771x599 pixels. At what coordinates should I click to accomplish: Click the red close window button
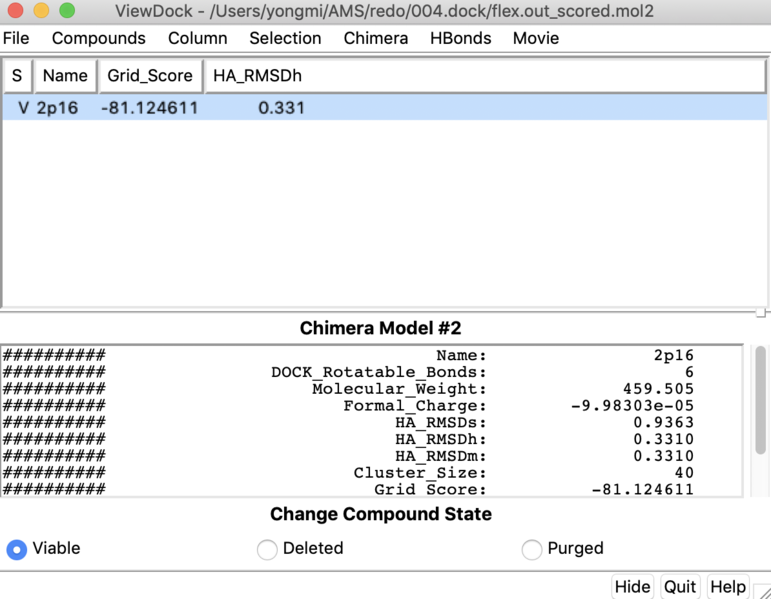pos(16,10)
